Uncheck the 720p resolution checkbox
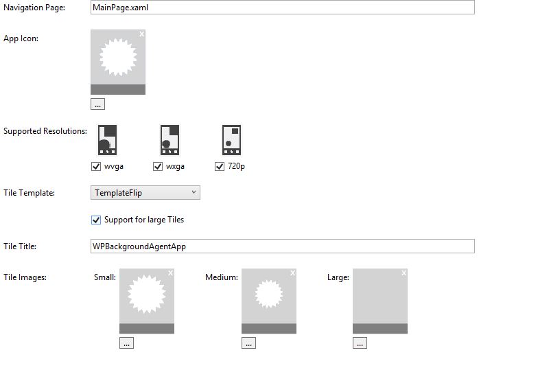The height and width of the screenshot is (392, 538). pyautogui.click(x=220, y=166)
